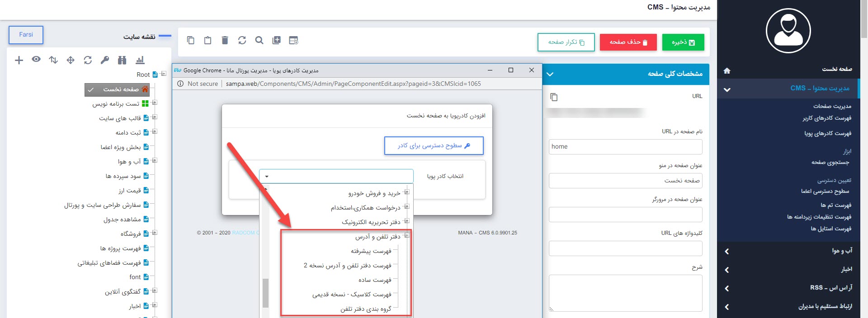Collapse the 'دفتر تلفن و آدرس' tree node
868x318 pixels.
coord(407,236)
